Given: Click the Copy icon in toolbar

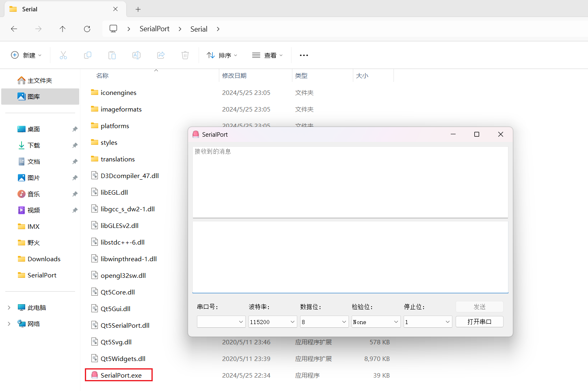Looking at the screenshot, I should point(88,55).
